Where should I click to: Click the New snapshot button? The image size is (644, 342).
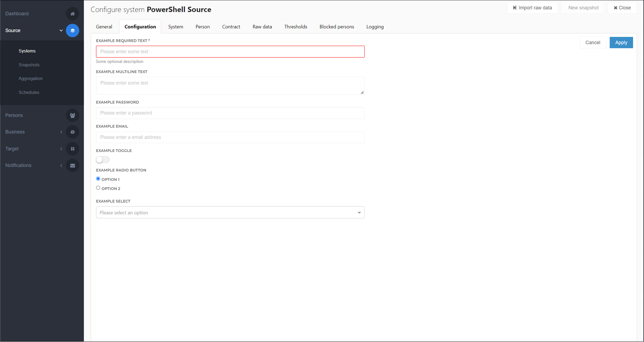click(583, 8)
